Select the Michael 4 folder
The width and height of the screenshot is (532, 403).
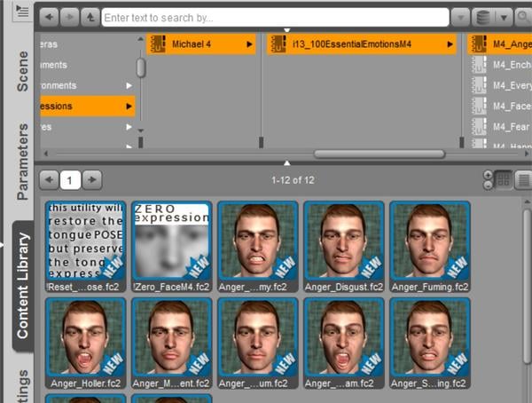201,44
